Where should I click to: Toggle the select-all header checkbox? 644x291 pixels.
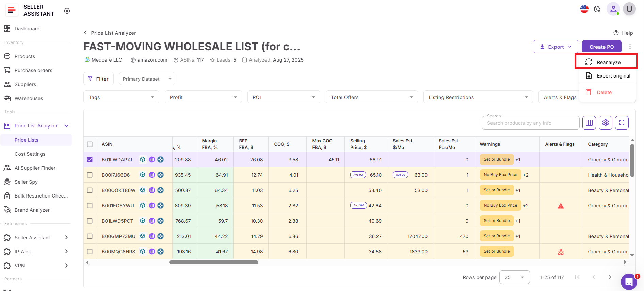(90, 144)
